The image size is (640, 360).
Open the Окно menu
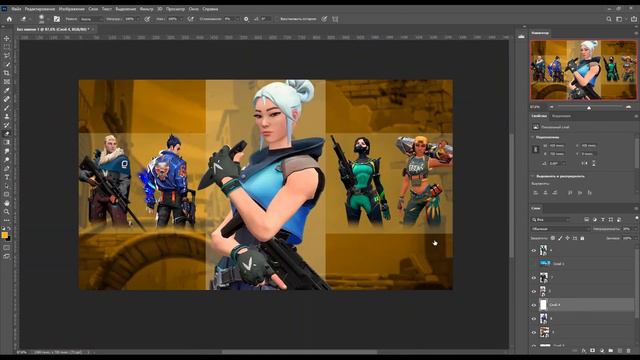[x=193, y=9]
